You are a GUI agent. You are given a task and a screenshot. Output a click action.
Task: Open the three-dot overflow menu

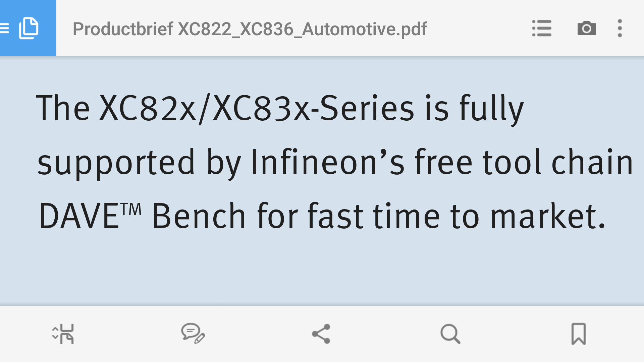coord(620,28)
